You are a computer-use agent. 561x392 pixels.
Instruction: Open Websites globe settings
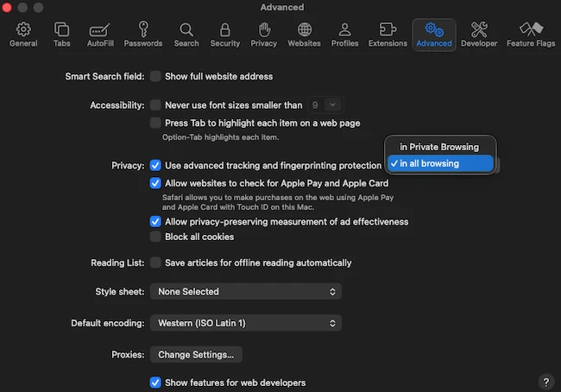[304, 35]
